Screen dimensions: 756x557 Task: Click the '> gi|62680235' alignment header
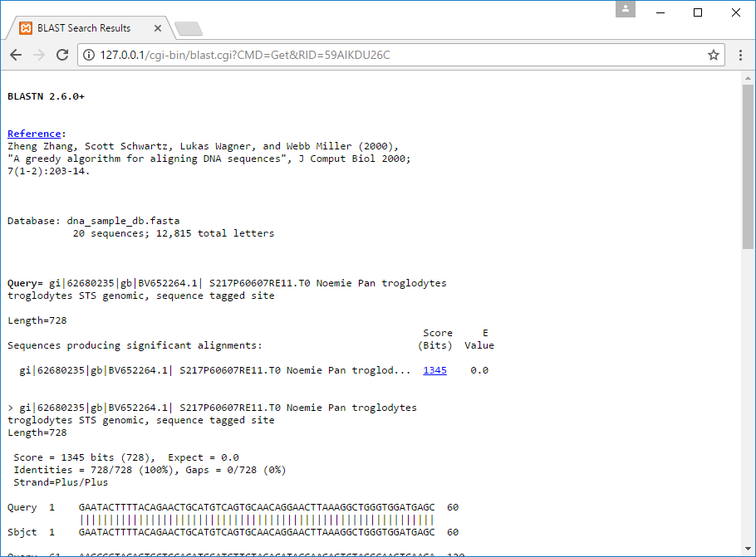[212, 408]
